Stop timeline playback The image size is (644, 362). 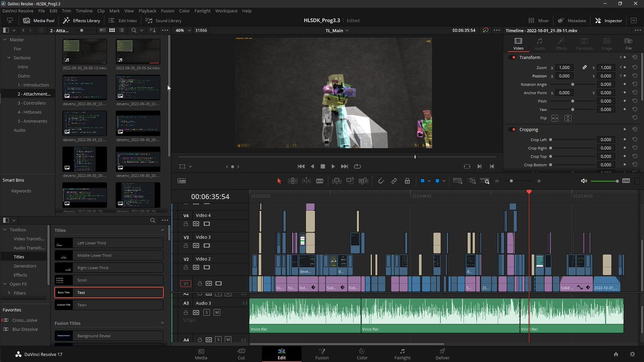(x=323, y=167)
